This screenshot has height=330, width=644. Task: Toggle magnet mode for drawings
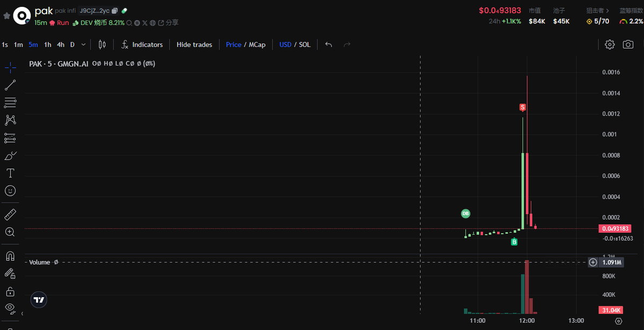[x=10, y=256]
